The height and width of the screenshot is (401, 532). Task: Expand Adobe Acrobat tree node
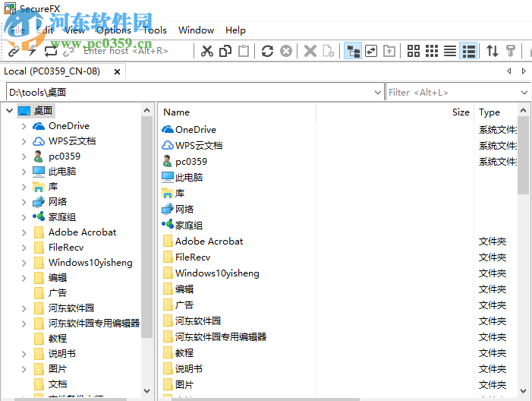[24, 232]
